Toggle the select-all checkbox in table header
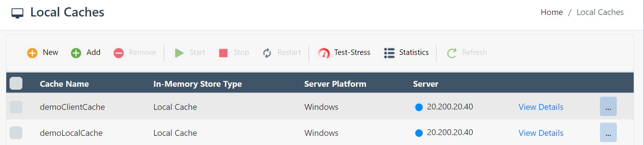This screenshot has width=644, height=145. 16,83
